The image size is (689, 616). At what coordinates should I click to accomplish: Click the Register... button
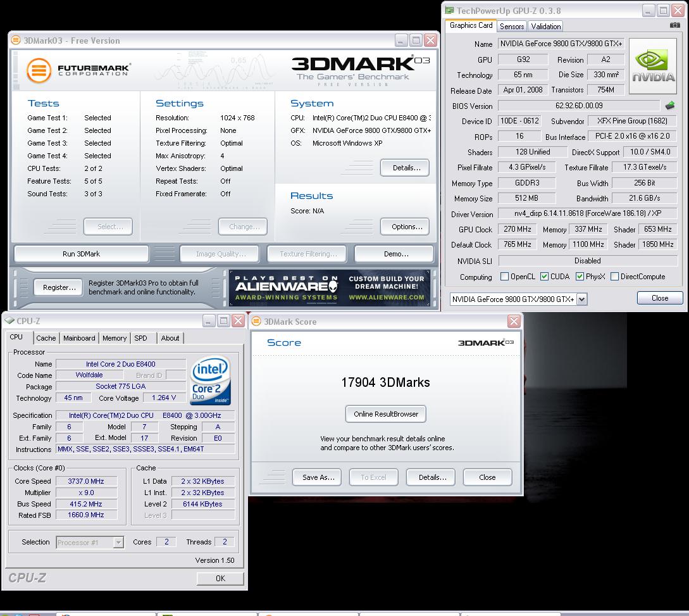click(x=59, y=287)
